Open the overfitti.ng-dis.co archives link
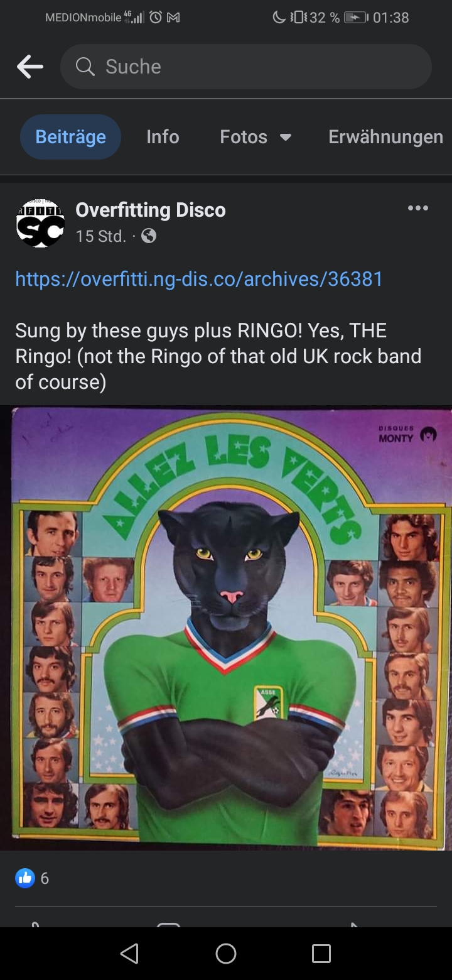The image size is (452, 980). click(x=199, y=279)
